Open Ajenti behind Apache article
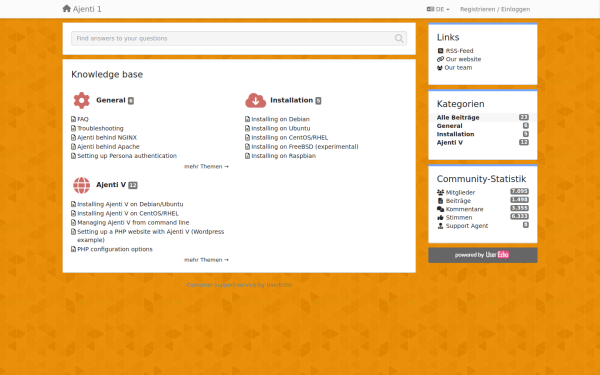 [x=108, y=147]
